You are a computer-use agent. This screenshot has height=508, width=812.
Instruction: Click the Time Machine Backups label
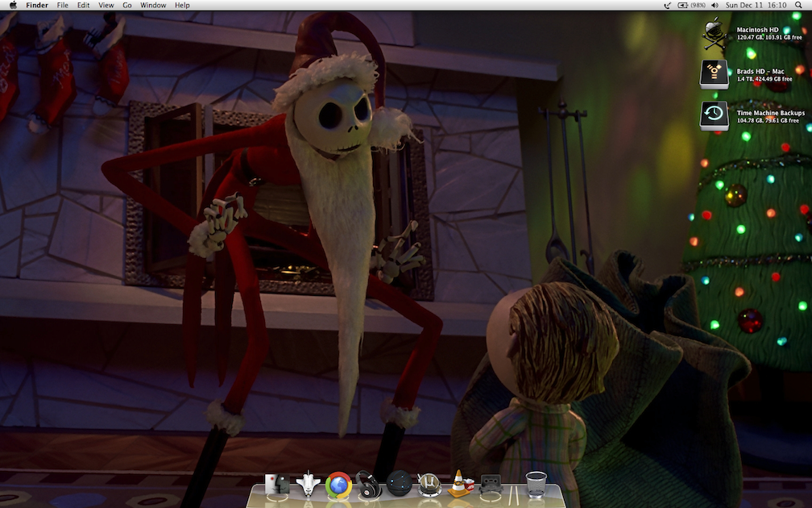(771, 113)
